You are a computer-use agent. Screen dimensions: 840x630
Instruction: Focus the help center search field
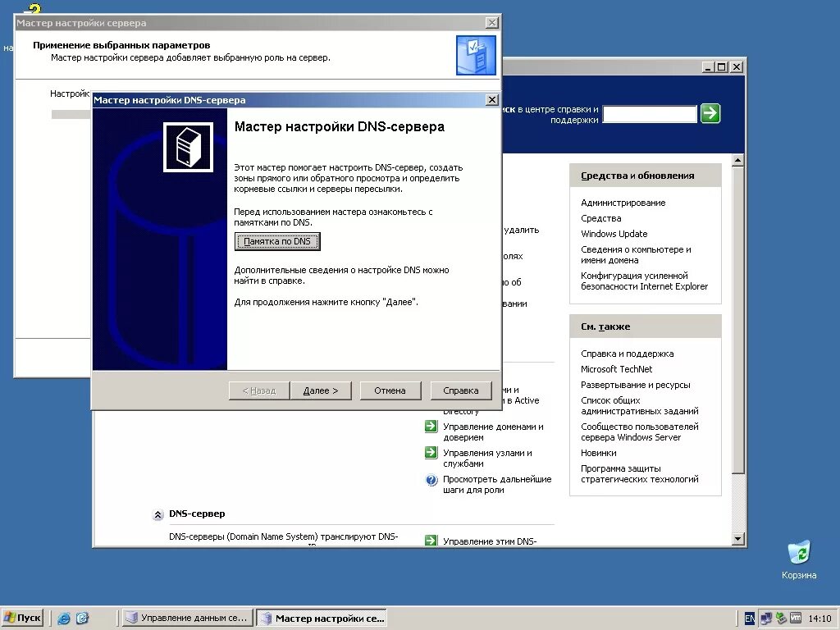650,114
